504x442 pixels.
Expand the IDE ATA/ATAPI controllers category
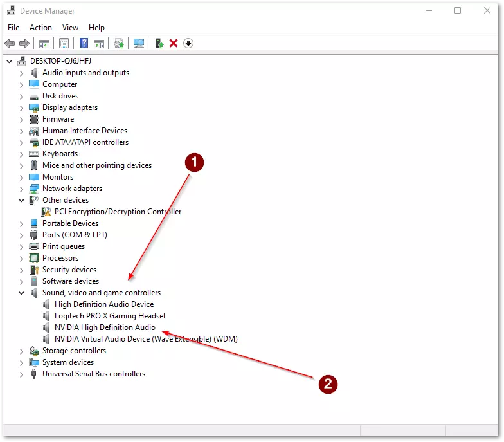click(x=21, y=143)
